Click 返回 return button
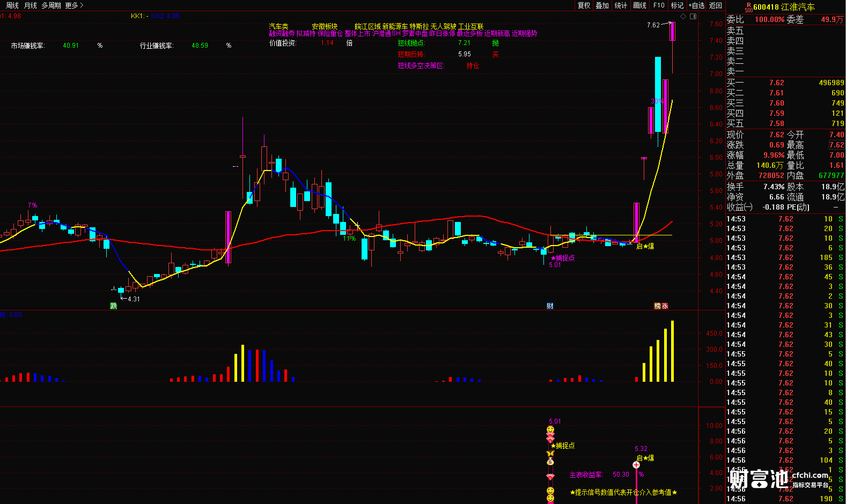 (716, 5)
